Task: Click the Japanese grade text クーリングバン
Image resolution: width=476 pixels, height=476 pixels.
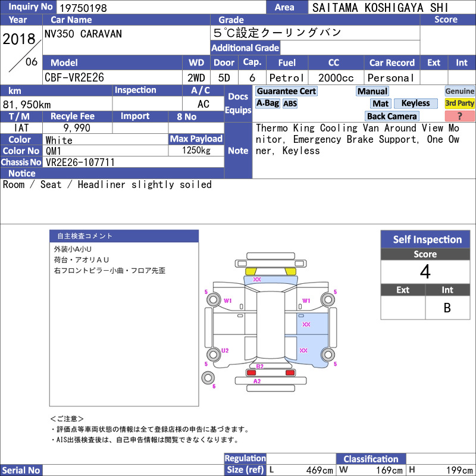Action: 300,33
